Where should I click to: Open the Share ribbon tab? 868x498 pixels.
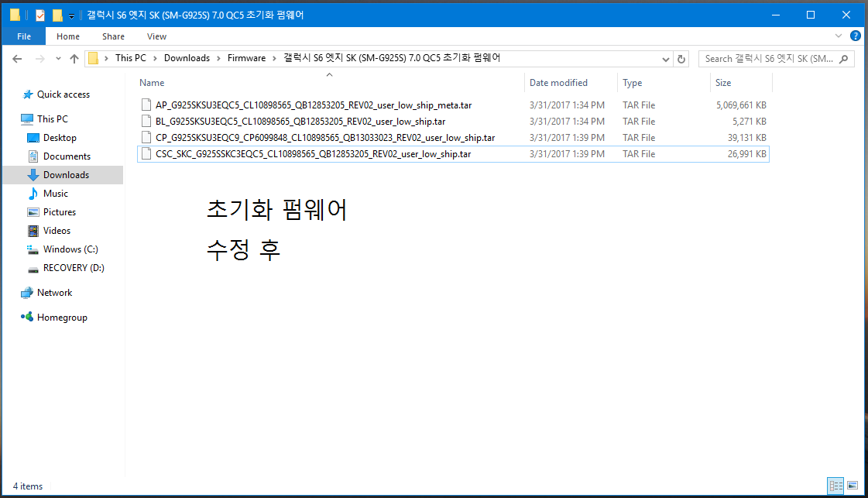click(113, 36)
